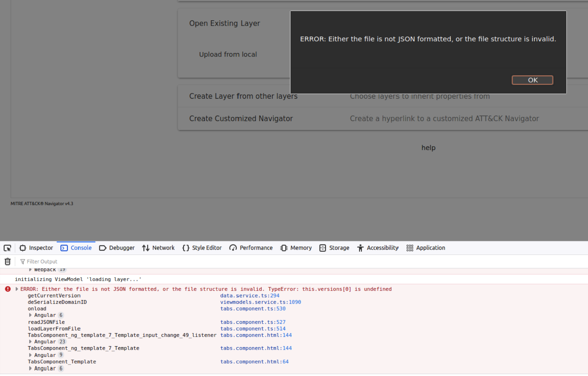Click the Upload from local option
The width and height of the screenshot is (588, 376).
coord(228,54)
